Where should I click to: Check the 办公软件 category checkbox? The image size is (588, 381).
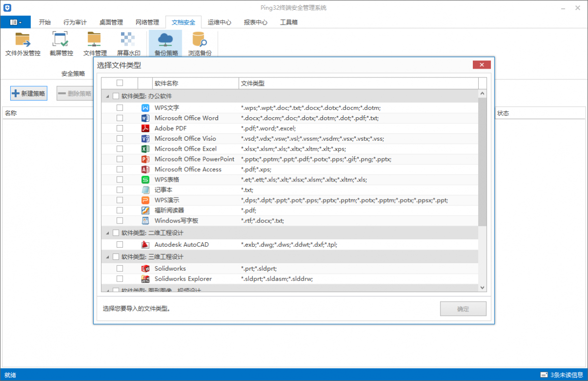pyautogui.click(x=116, y=96)
